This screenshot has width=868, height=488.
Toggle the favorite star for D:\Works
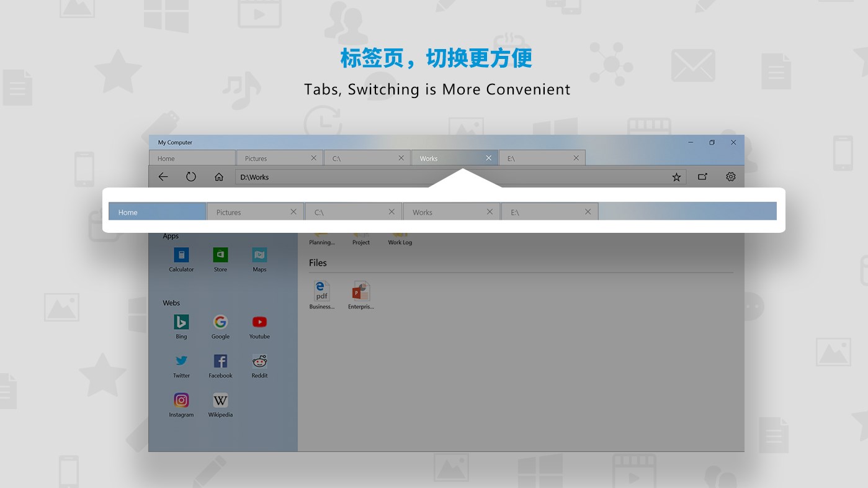[676, 176]
